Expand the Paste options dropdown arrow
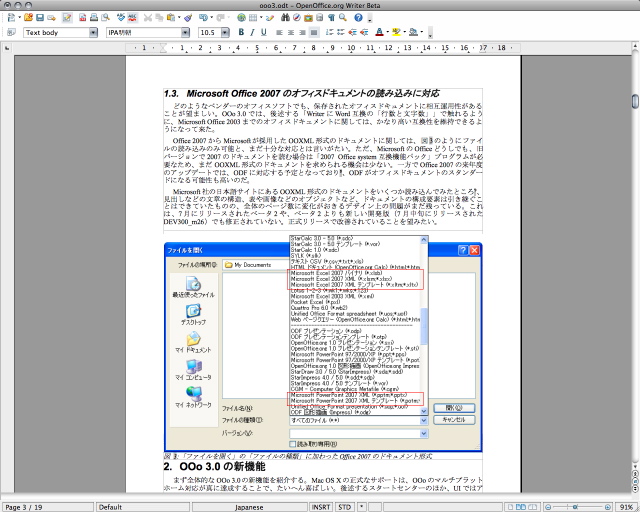This screenshot has width=640, height=512. (x=179, y=18)
